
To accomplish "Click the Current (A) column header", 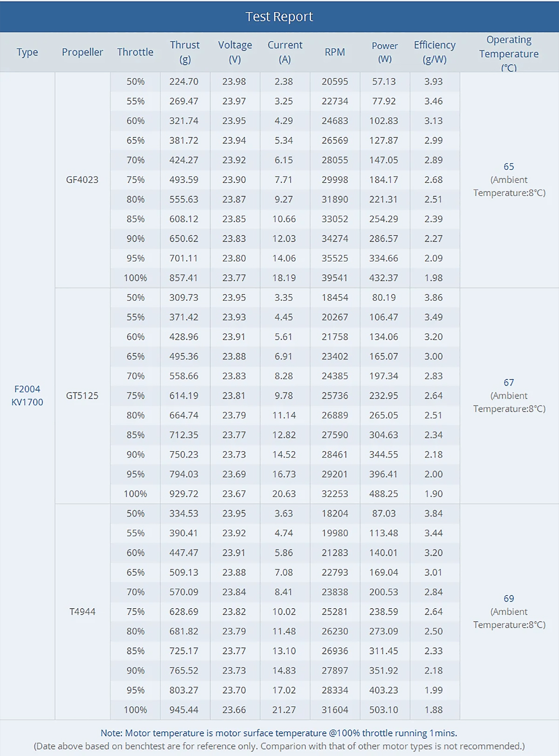I will point(285,52).
